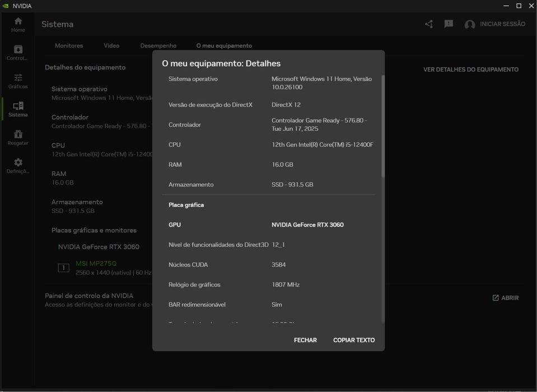Viewport: 537px width, 392px height.
Task: Click the 'Armazenamento' label in dialog
Action: (x=191, y=185)
